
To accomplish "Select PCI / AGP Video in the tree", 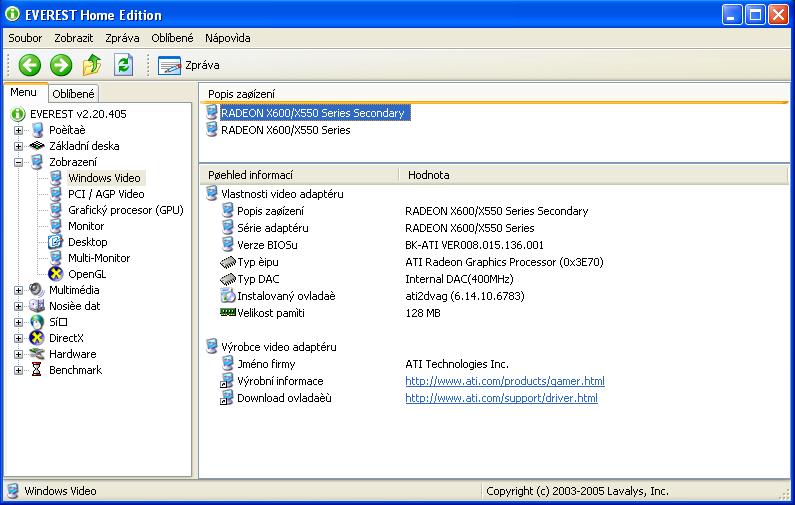I will point(106,194).
